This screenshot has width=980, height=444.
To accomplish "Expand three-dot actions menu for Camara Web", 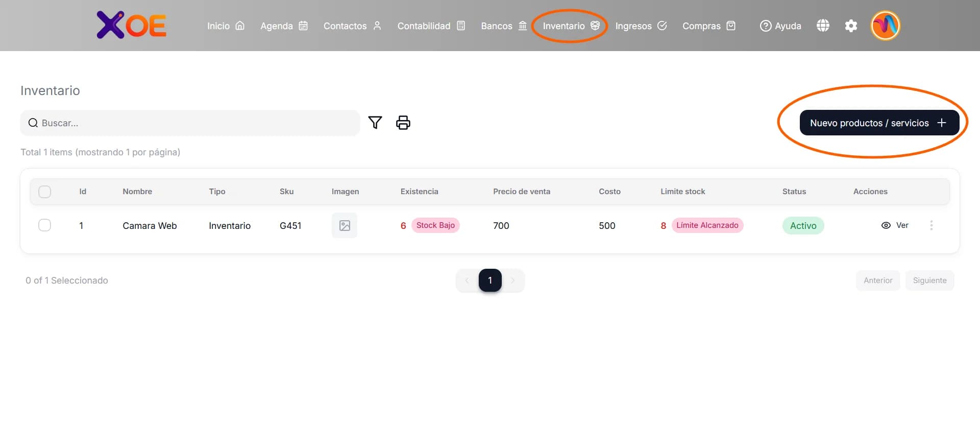I will 932,225.
